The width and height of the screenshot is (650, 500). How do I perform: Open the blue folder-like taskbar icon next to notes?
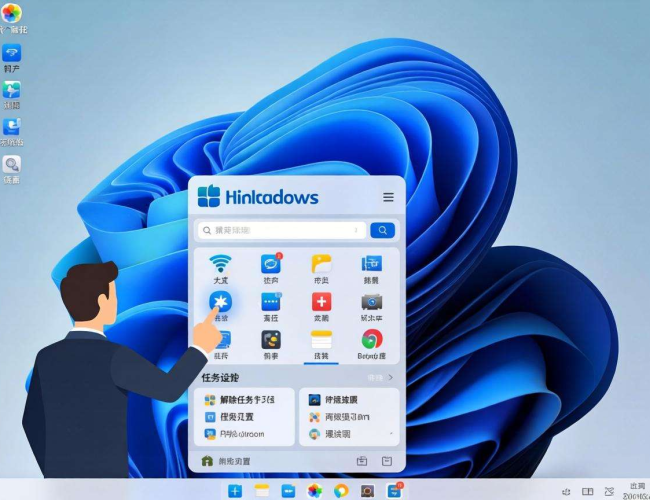pyautogui.click(x=288, y=491)
